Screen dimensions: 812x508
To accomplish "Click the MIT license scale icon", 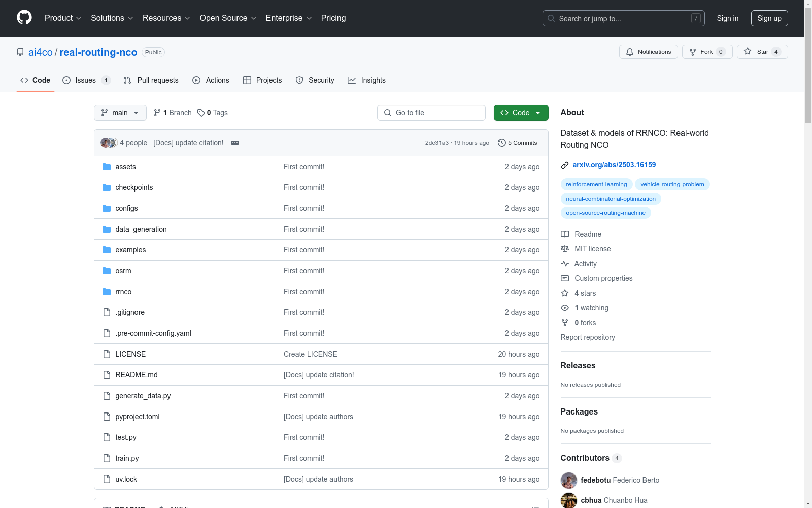I will [565, 249].
